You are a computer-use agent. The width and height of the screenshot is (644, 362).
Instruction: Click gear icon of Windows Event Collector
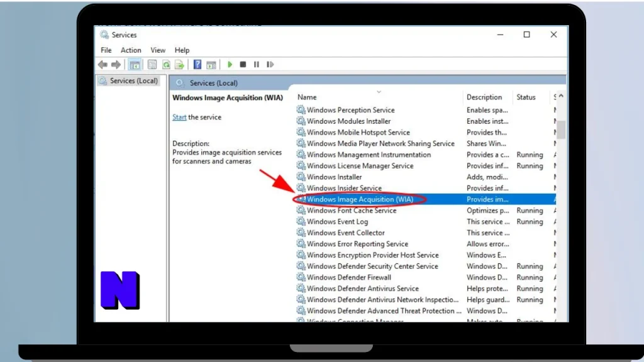(301, 233)
